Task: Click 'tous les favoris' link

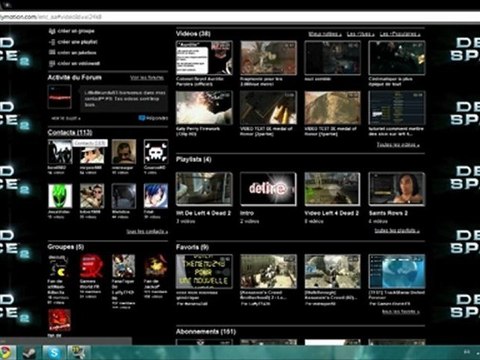Action: tap(401, 312)
